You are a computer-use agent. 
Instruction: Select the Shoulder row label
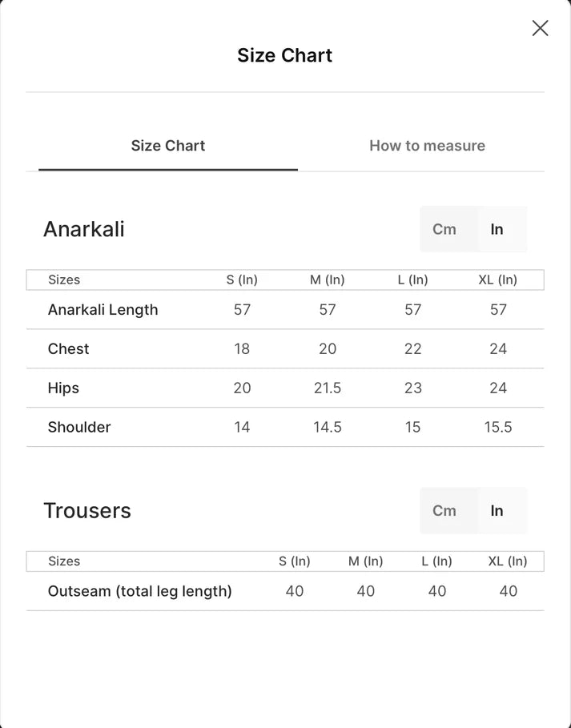(x=79, y=427)
